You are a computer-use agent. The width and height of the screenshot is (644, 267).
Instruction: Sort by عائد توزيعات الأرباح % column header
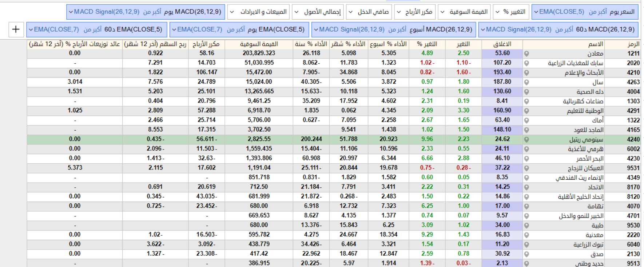coord(75,44)
